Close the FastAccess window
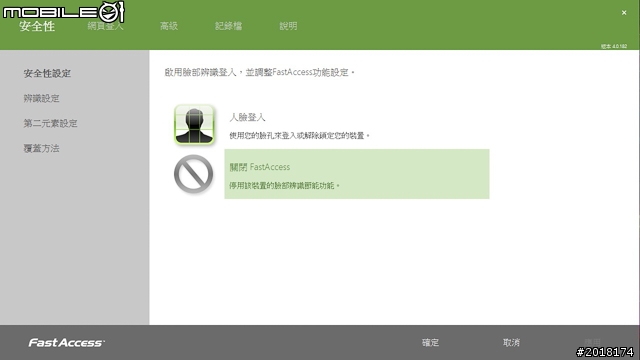The height and width of the screenshot is (360, 640). pos(624,13)
